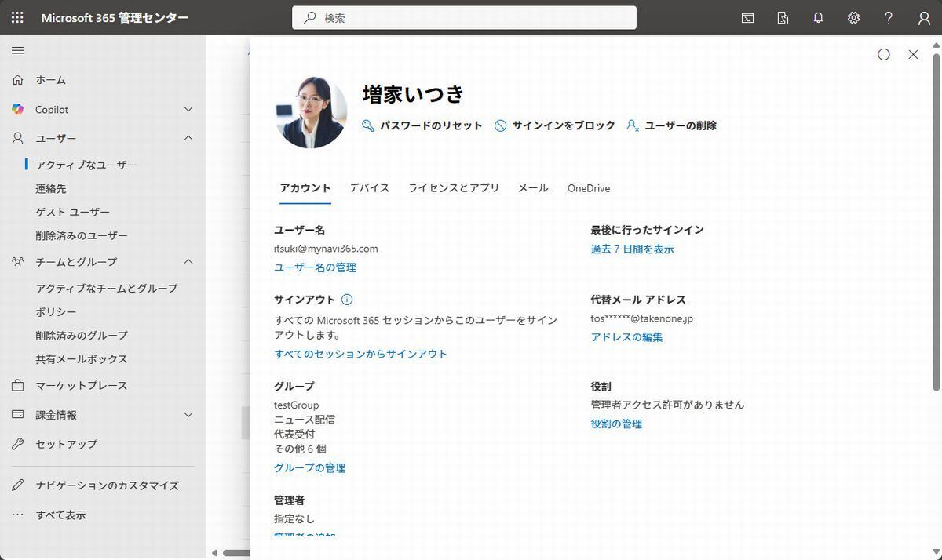Collapse the navigation hamburger menu
Screen dimensions: 942x560
click(x=17, y=50)
